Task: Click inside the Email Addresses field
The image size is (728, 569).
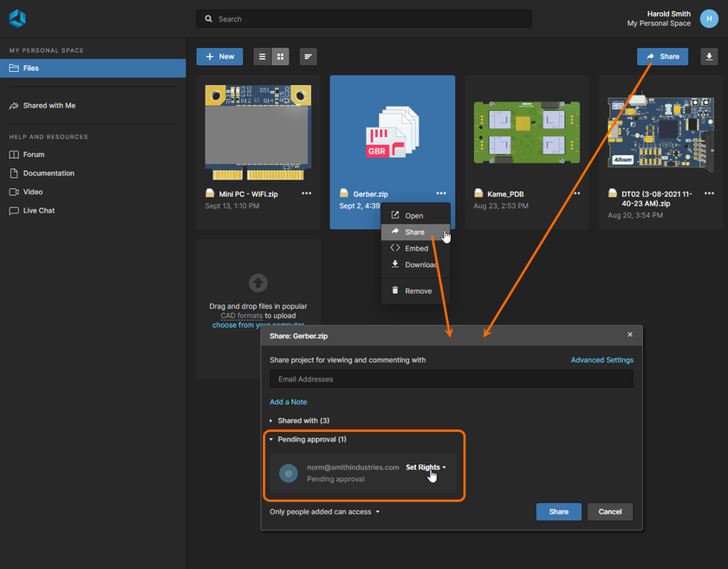Action: (x=451, y=379)
